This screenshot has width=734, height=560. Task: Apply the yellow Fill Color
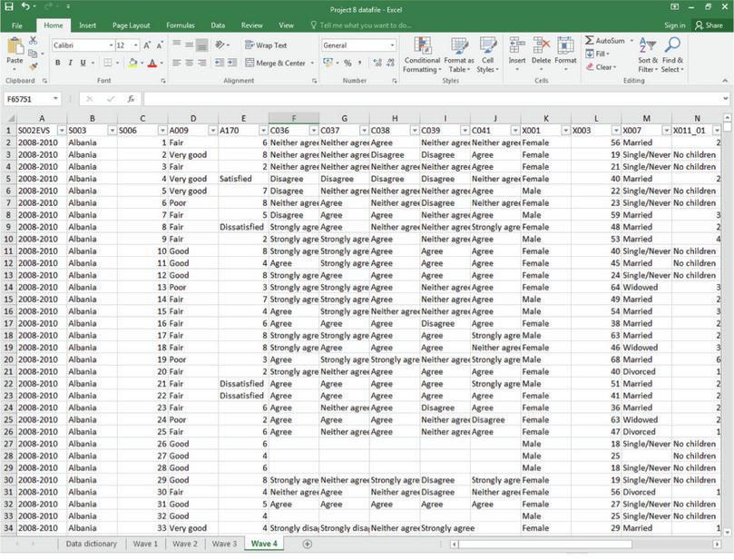tap(133, 63)
